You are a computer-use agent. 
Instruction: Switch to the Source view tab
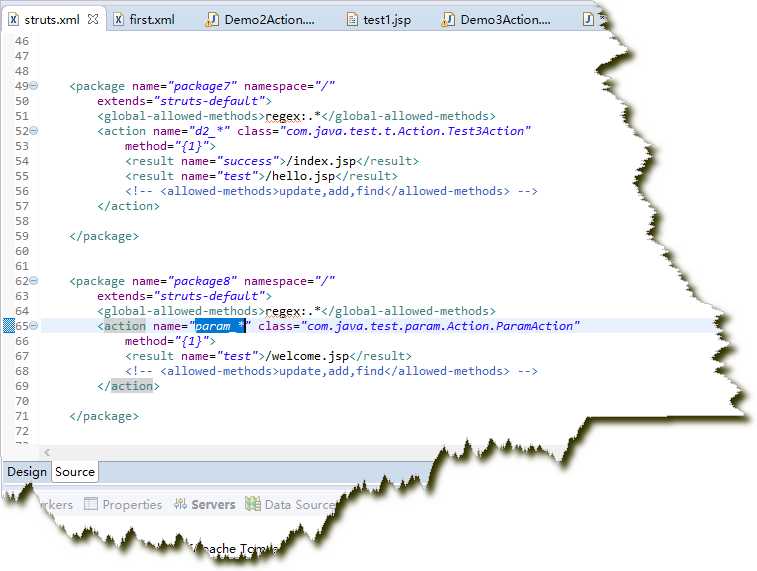pyautogui.click(x=75, y=472)
